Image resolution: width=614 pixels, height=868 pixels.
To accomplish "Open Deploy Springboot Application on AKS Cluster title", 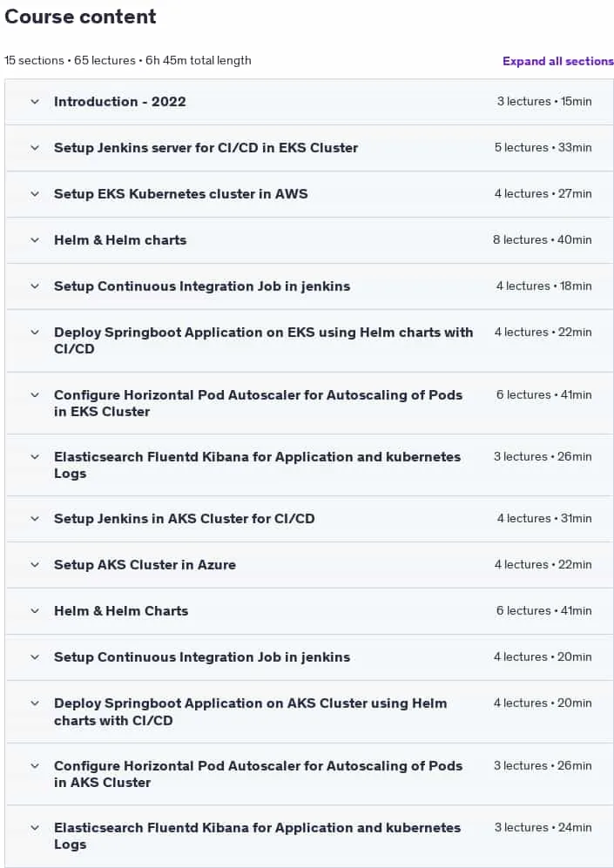I will pos(250,712).
